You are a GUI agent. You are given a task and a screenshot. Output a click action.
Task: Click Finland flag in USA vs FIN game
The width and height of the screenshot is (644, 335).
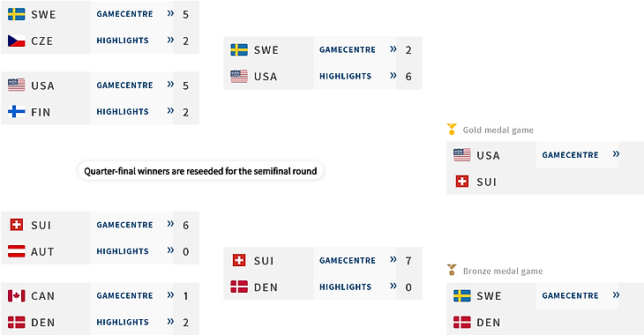click(17, 112)
